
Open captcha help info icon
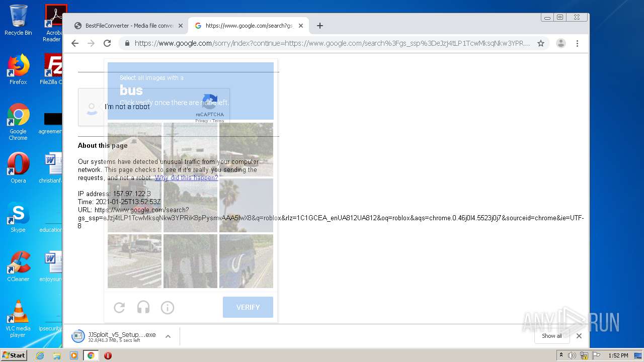pos(168,307)
